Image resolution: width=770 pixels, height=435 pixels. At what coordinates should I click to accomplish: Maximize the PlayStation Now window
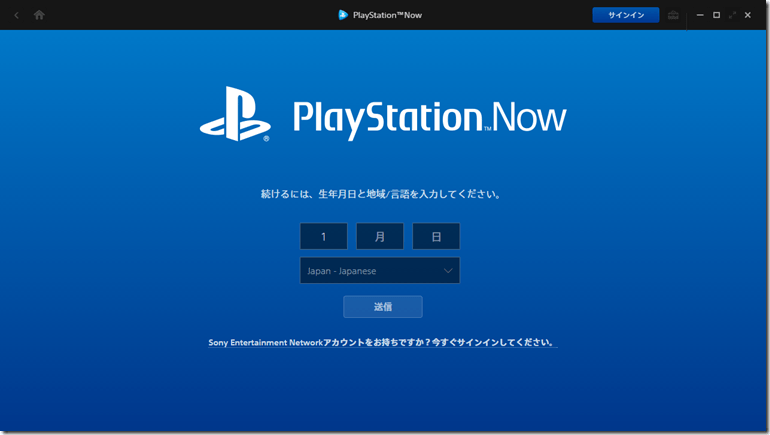click(x=716, y=15)
